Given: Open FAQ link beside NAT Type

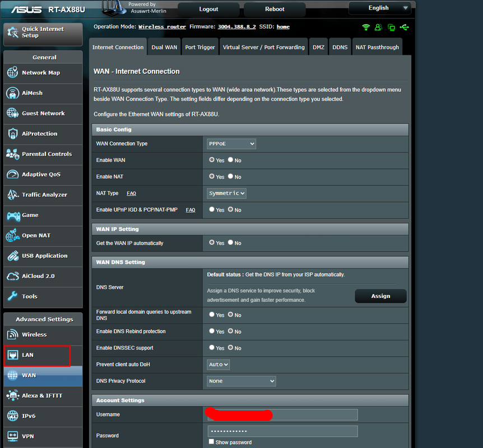Looking at the screenshot, I should tap(131, 193).
